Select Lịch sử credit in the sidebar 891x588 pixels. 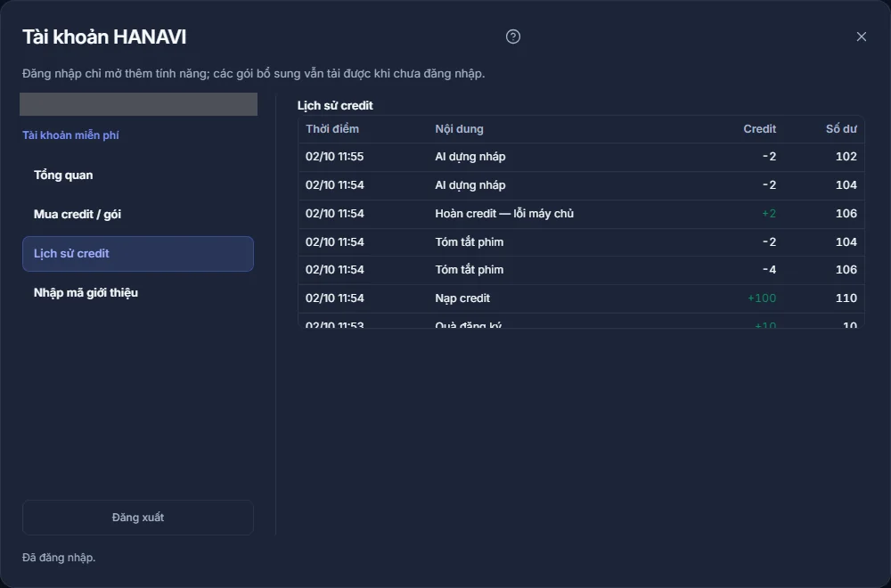tap(138, 253)
